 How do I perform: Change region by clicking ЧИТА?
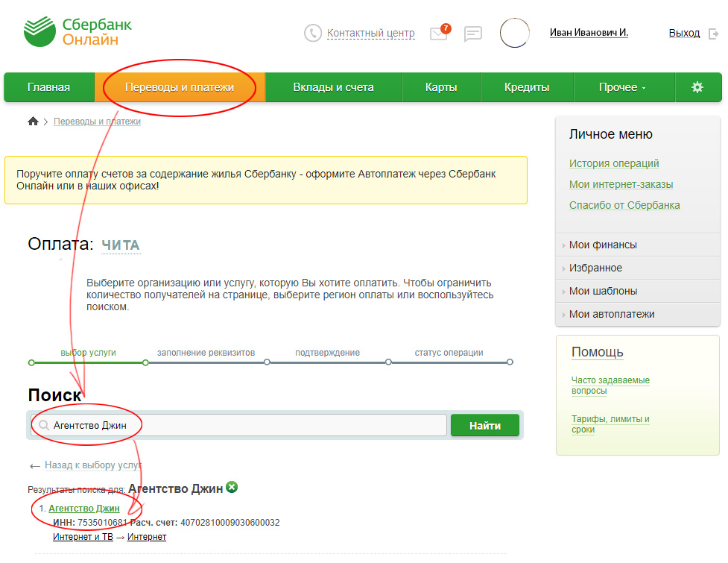point(121,245)
